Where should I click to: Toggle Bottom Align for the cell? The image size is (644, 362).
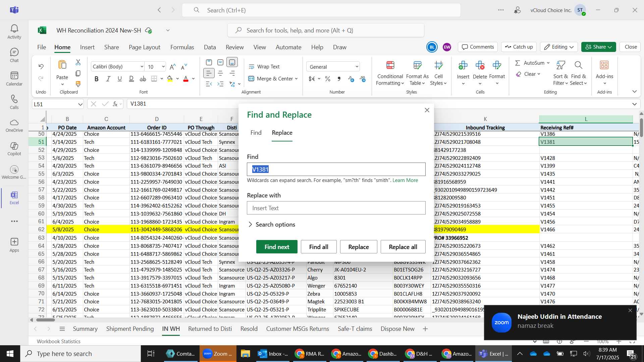232,62
